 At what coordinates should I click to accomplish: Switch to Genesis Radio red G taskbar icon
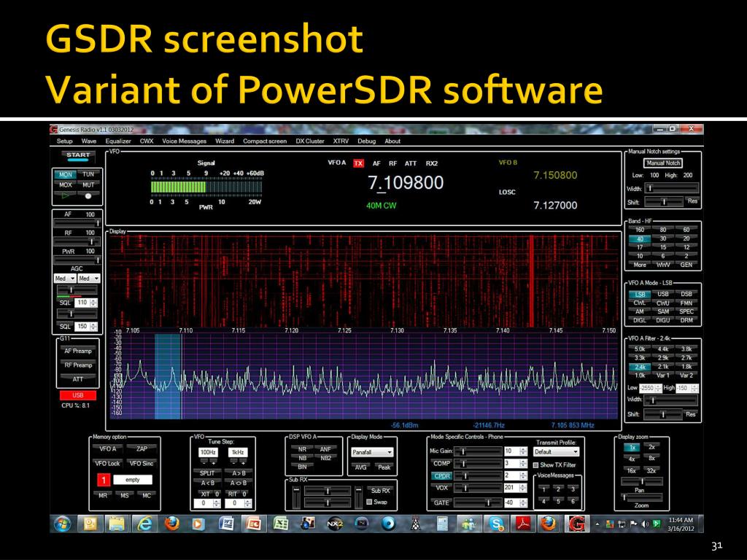tap(576, 524)
